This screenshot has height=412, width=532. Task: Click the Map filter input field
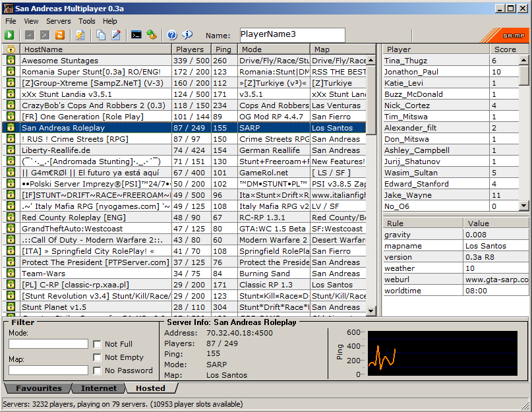[48, 370]
